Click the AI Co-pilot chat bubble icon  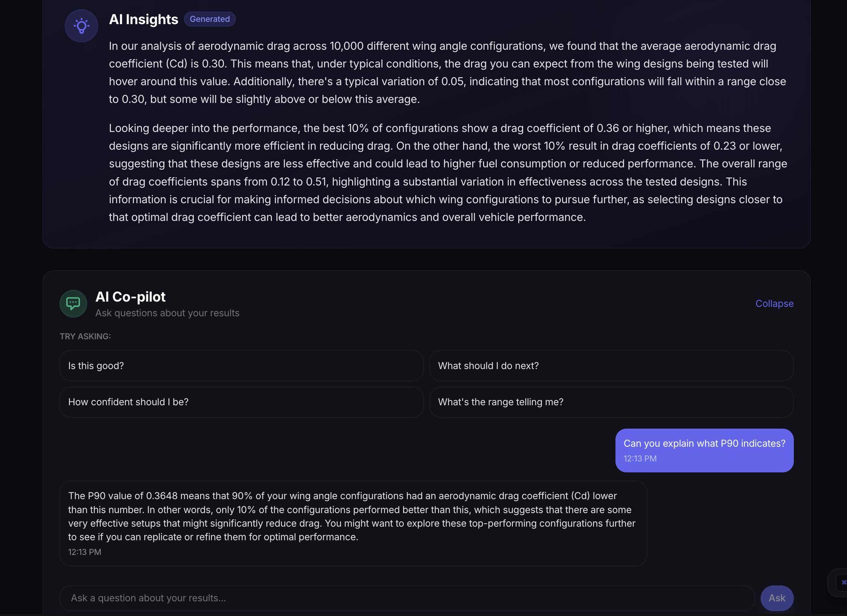pos(73,303)
